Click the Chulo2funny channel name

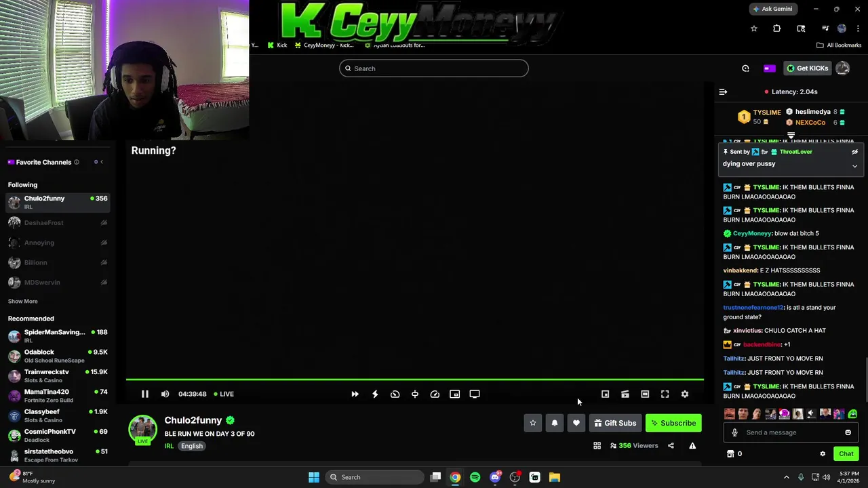[193, 420]
